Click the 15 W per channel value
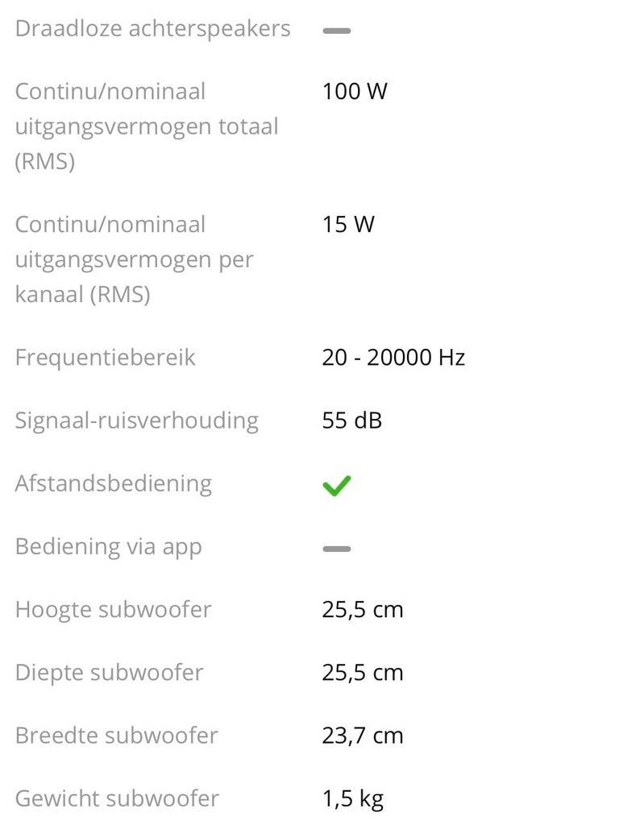The image size is (644, 825). coord(348,224)
